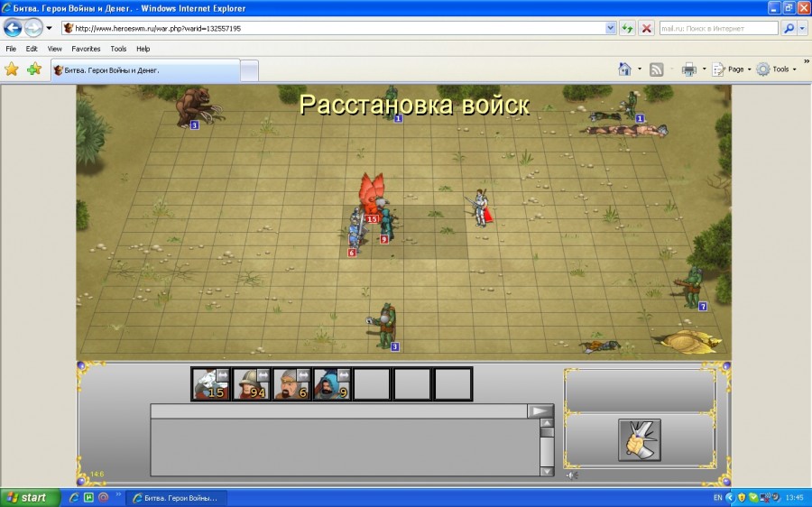812x507 pixels.
Task: Select the Битва. Герои Войны и Денег tab
Action: 145,70
